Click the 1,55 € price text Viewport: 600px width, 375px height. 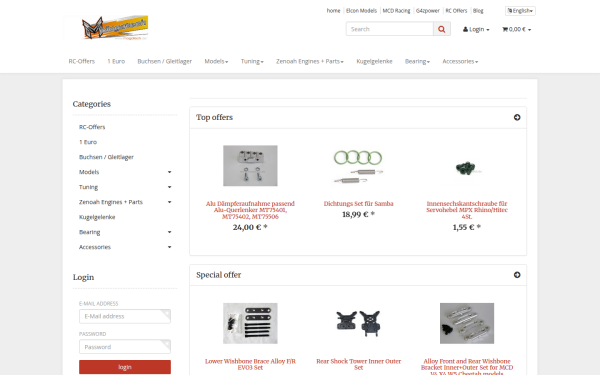click(467, 227)
